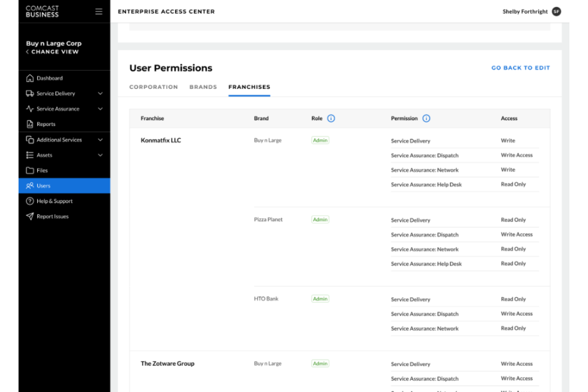The image size is (588, 392).
Task: Switch to the Corporation tab
Action: pos(153,87)
